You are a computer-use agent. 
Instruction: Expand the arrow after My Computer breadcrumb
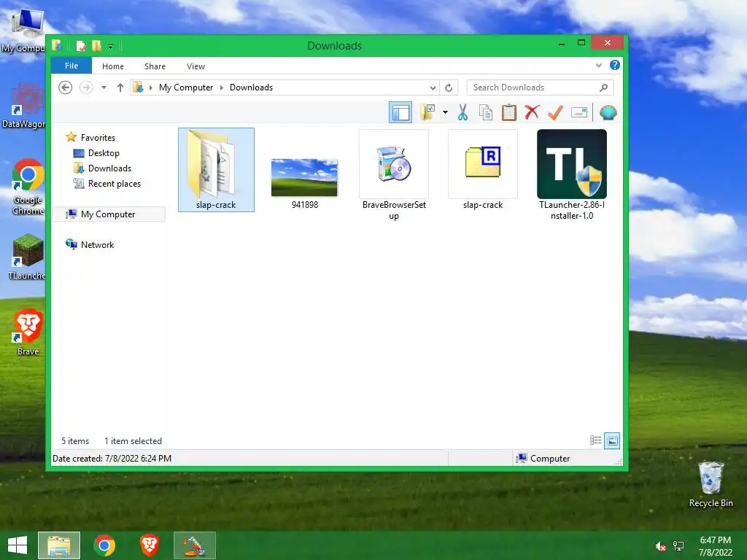(222, 87)
